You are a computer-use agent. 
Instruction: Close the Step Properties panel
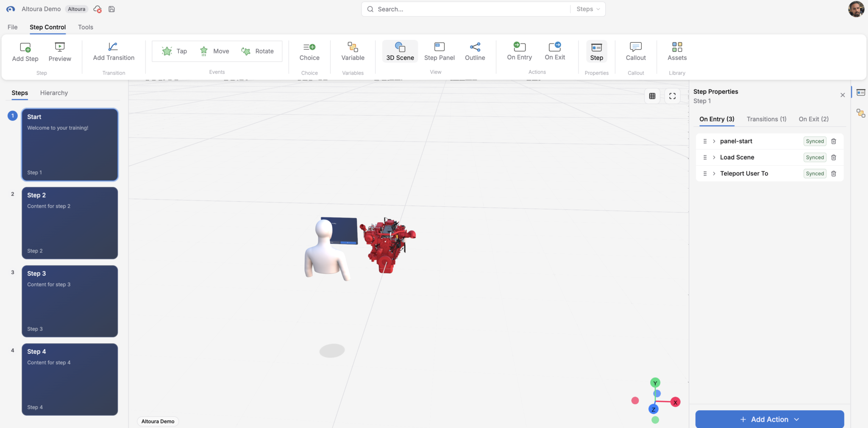tap(843, 95)
